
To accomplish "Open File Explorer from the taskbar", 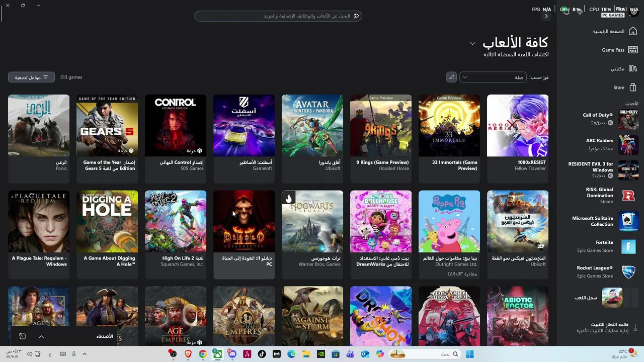I will (x=306, y=354).
